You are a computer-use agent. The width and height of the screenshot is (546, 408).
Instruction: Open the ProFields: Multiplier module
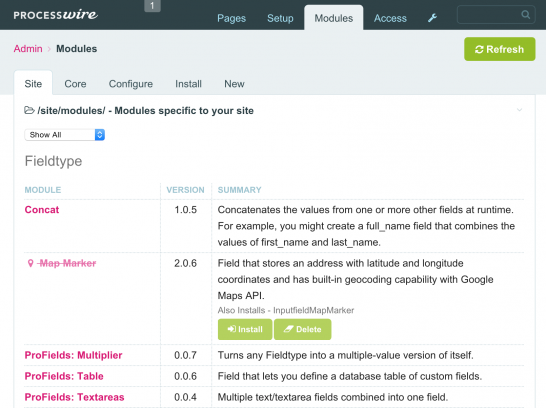click(x=73, y=355)
